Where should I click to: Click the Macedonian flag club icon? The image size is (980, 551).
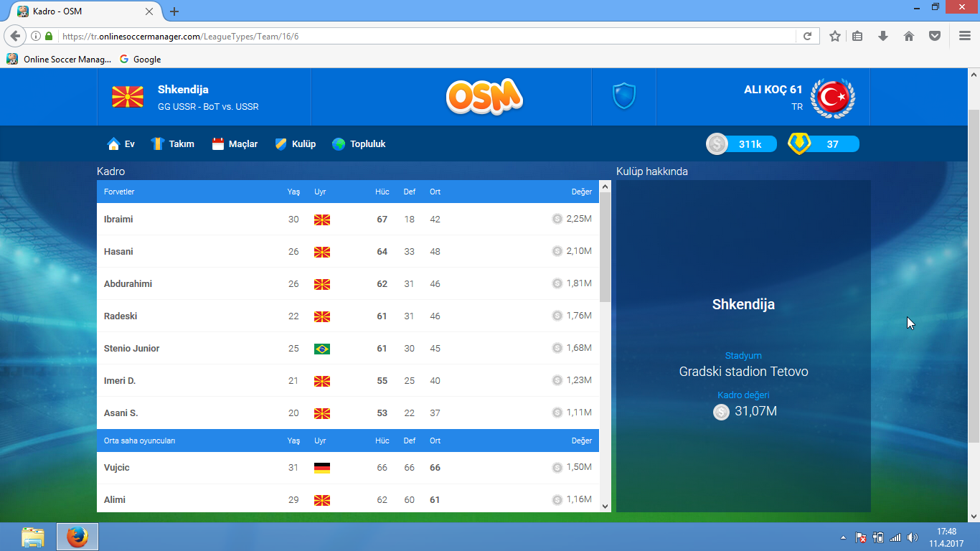coord(128,97)
